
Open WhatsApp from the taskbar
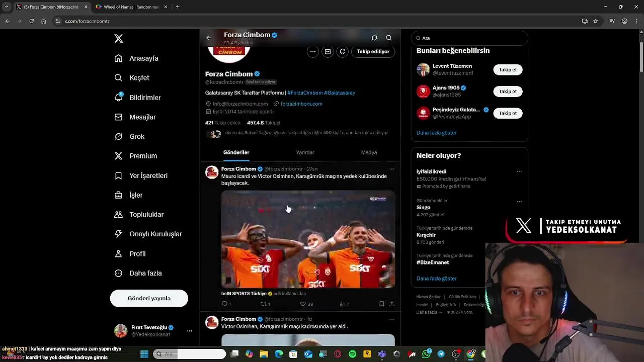click(x=427, y=354)
